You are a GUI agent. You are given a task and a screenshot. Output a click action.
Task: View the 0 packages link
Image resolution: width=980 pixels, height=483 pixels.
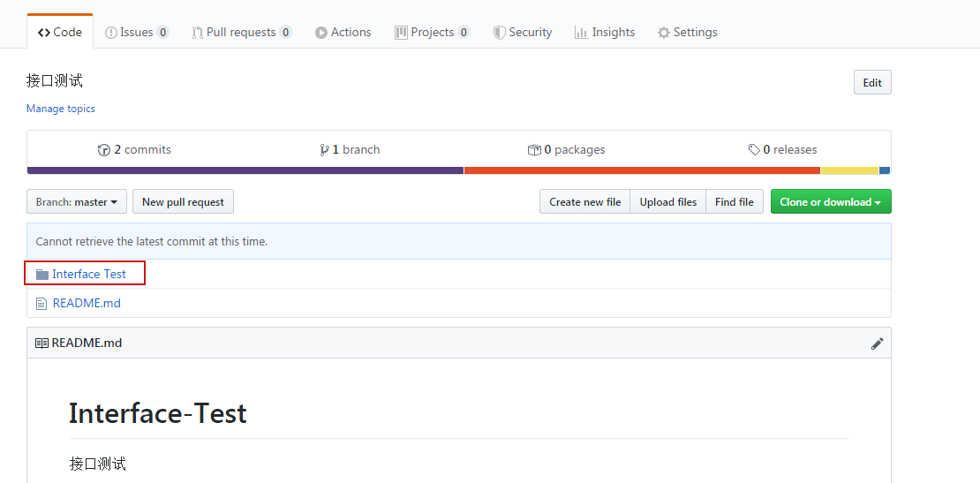pyautogui.click(x=566, y=150)
